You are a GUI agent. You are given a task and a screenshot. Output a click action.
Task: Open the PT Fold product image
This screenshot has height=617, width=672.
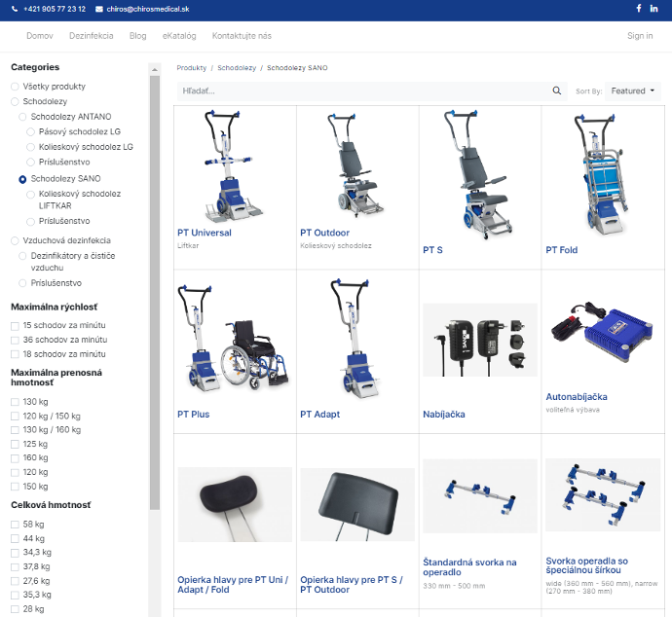point(603,173)
